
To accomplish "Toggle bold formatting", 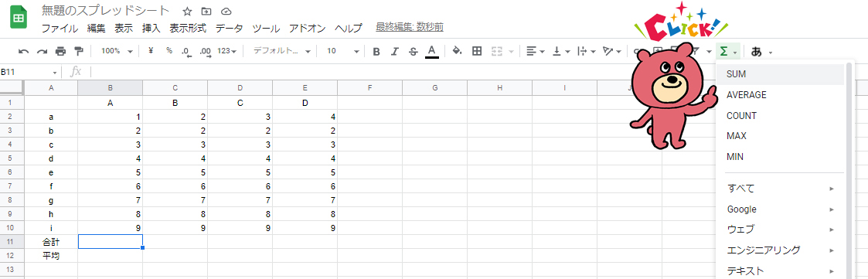I will click(x=376, y=52).
